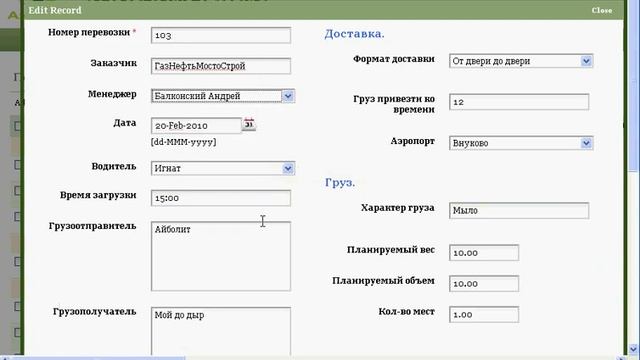Close the Edit Record dialog
Image resolution: width=640 pixels, height=360 pixels.
coord(602,10)
